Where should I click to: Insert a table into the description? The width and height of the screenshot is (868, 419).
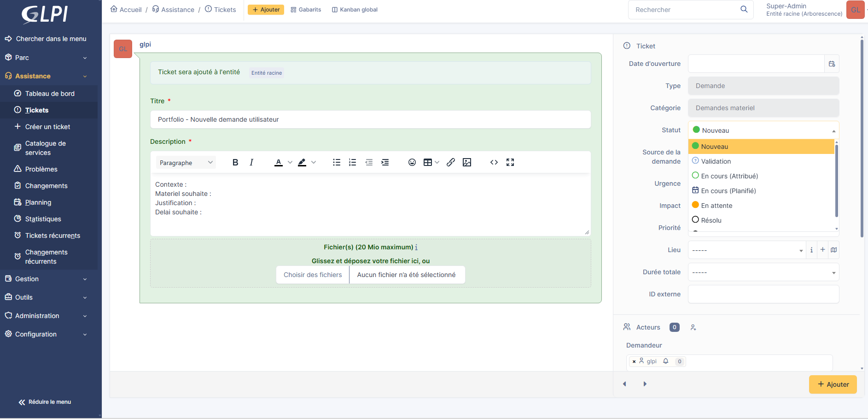(428, 162)
